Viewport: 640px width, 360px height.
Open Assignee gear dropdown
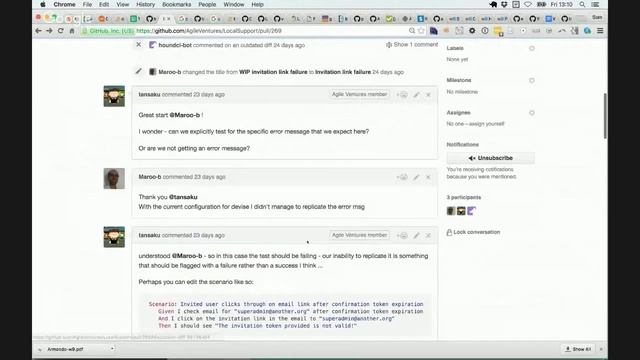point(531,113)
